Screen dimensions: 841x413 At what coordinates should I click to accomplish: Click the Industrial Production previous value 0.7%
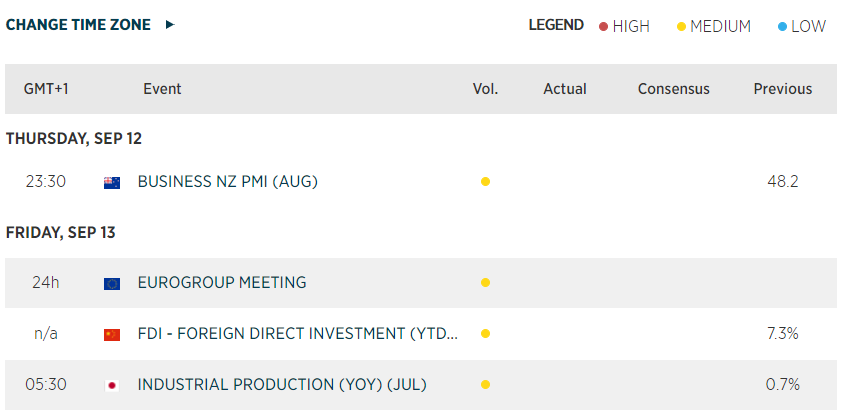pos(782,384)
